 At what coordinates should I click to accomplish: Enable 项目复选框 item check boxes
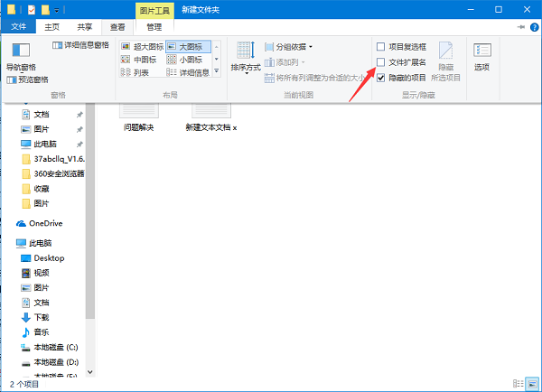(x=401, y=47)
